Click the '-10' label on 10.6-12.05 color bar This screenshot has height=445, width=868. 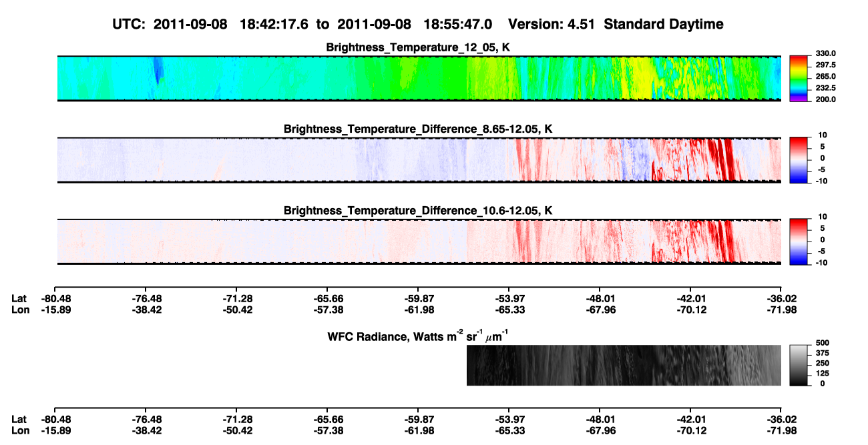tap(821, 262)
